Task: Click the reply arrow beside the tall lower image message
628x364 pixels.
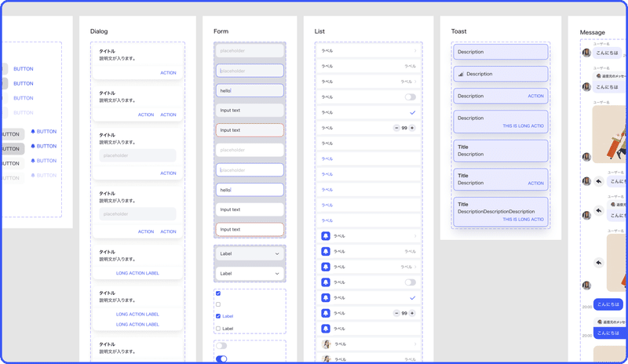Action: [x=599, y=263]
